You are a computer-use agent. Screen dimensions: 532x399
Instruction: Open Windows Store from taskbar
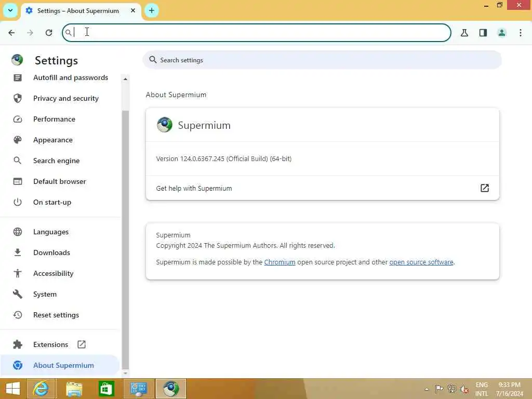[106, 389]
